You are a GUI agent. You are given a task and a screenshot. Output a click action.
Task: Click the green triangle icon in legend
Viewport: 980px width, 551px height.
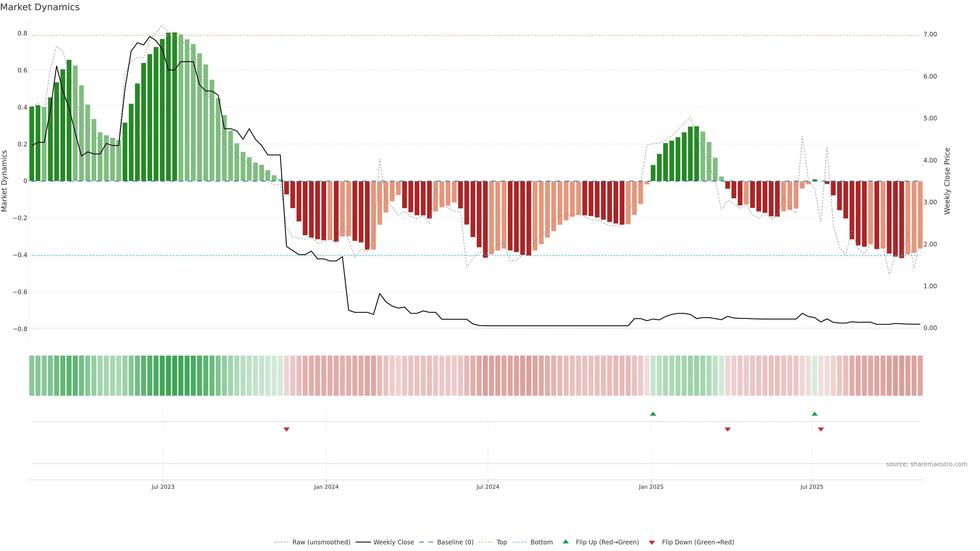coord(566,542)
